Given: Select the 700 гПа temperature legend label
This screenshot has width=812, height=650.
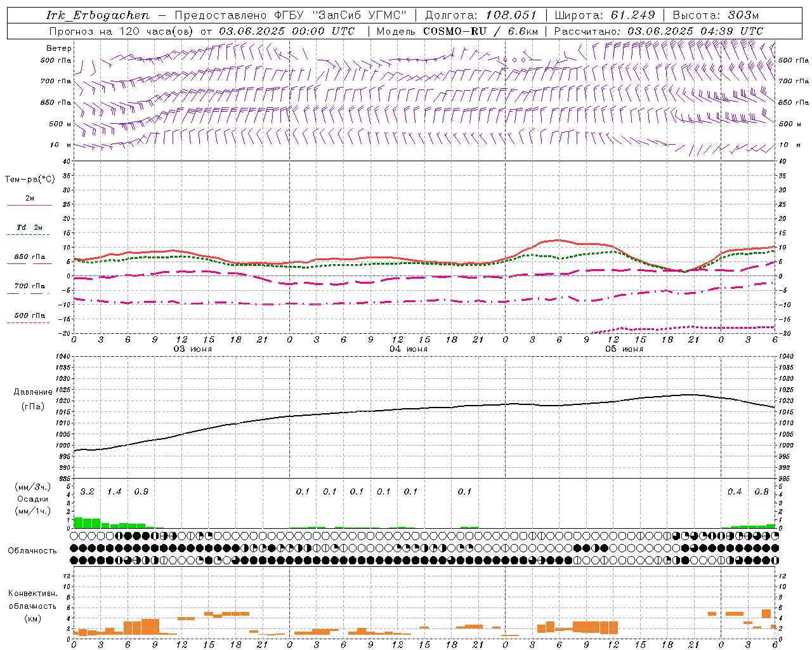Looking at the screenshot, I should point(29,286).
